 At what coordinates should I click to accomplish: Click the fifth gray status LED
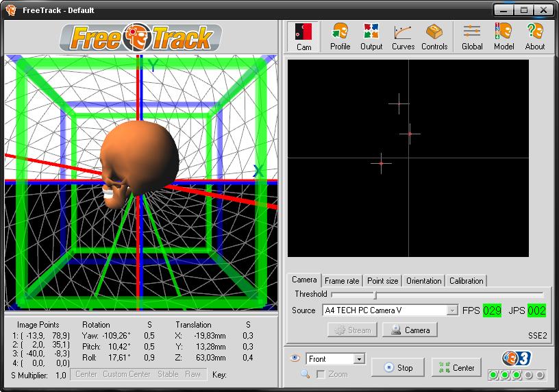point(540,375)
